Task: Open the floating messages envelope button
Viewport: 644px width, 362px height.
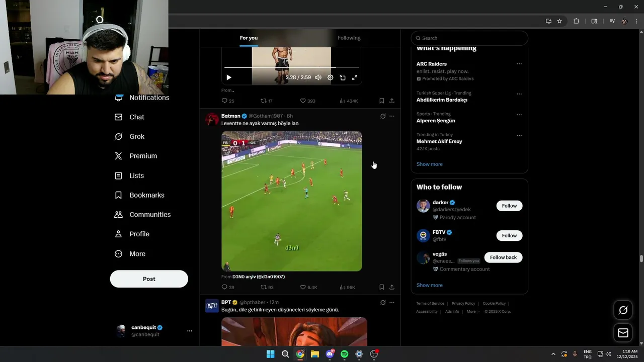Action: coord(623,333)
